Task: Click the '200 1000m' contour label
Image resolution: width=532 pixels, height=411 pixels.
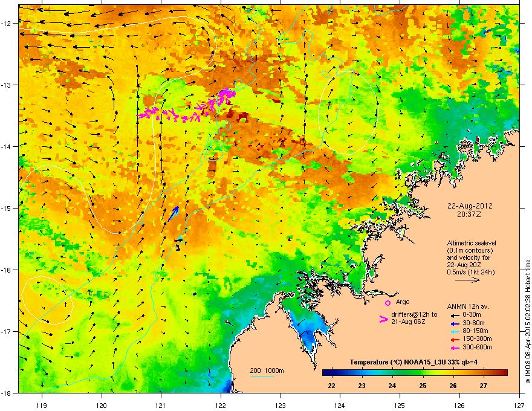Action: [267, 371]
